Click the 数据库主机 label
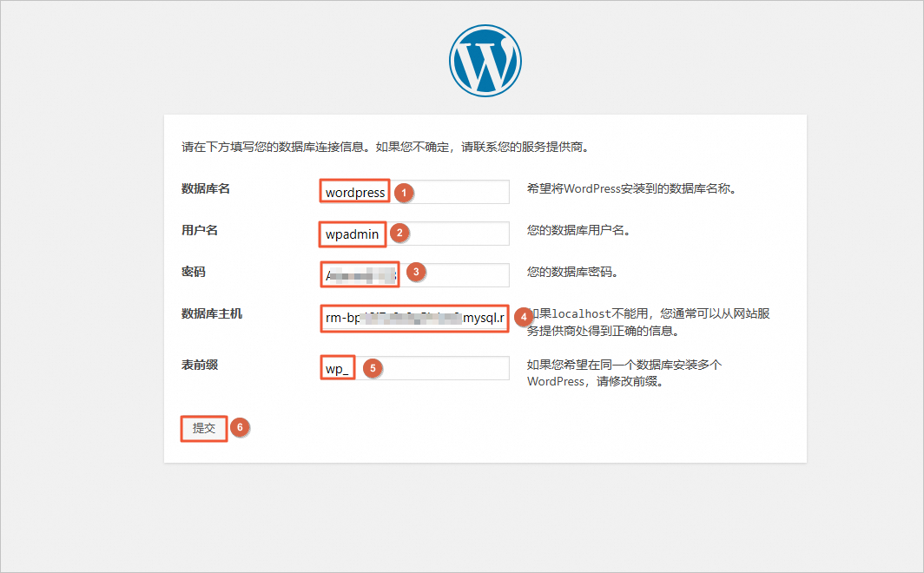The height and width of the screenshot is (573, 924). pos(212,314)
